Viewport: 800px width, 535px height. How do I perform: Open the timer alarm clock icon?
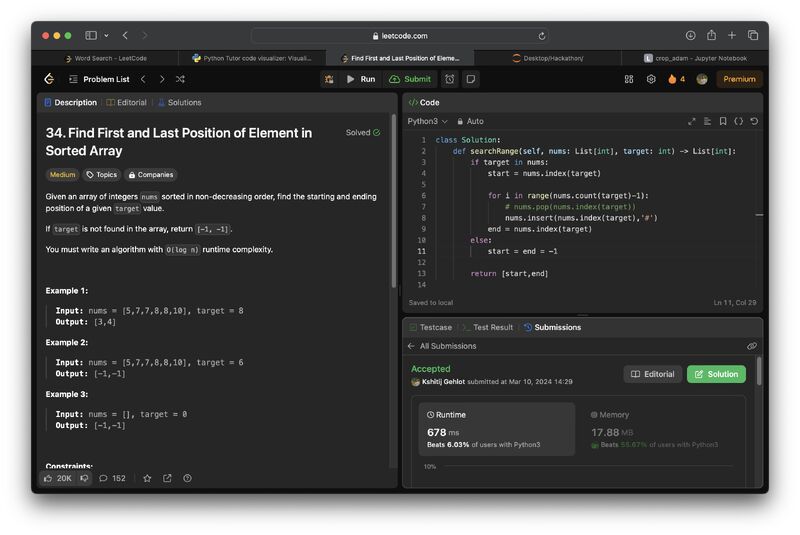pyautogui.click(x=449, y=79)
